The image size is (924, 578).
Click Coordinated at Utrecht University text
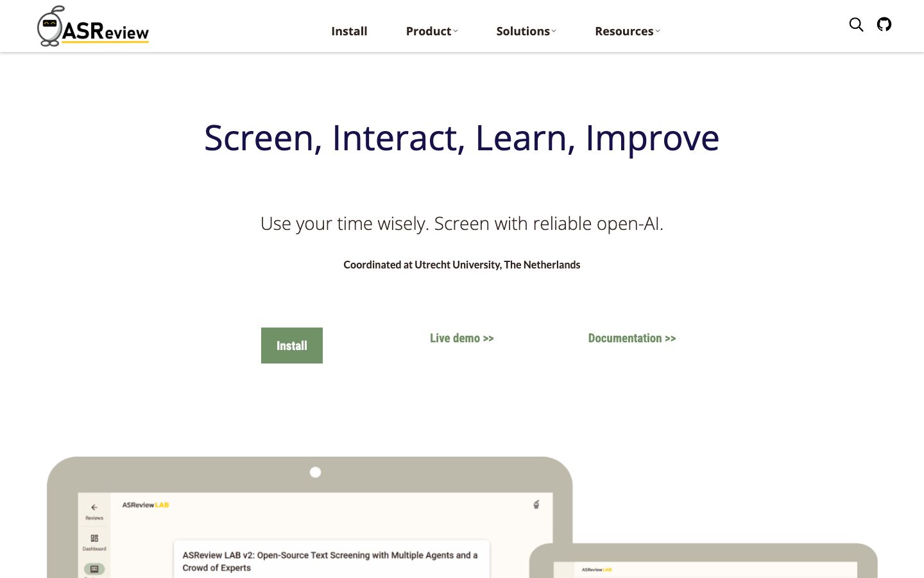(x=462, y=265)
